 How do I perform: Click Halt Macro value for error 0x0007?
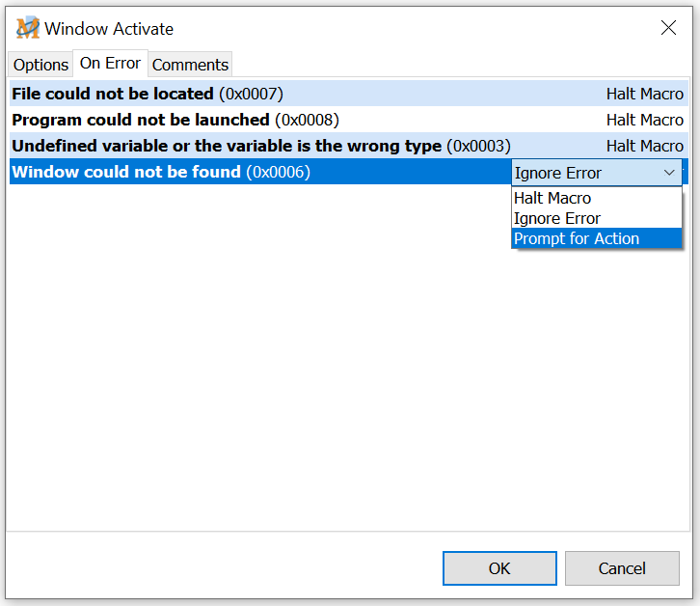[644, 95]
